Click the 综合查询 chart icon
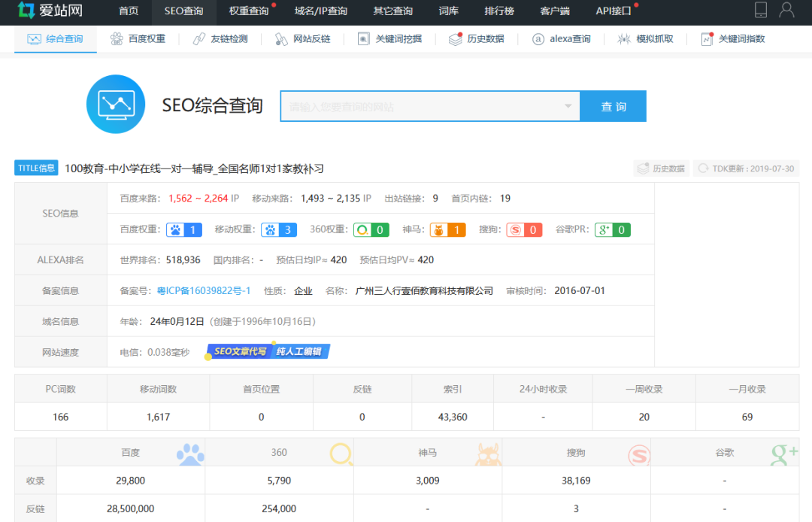Screen dimensions: 812x522 tap(34, 39)
